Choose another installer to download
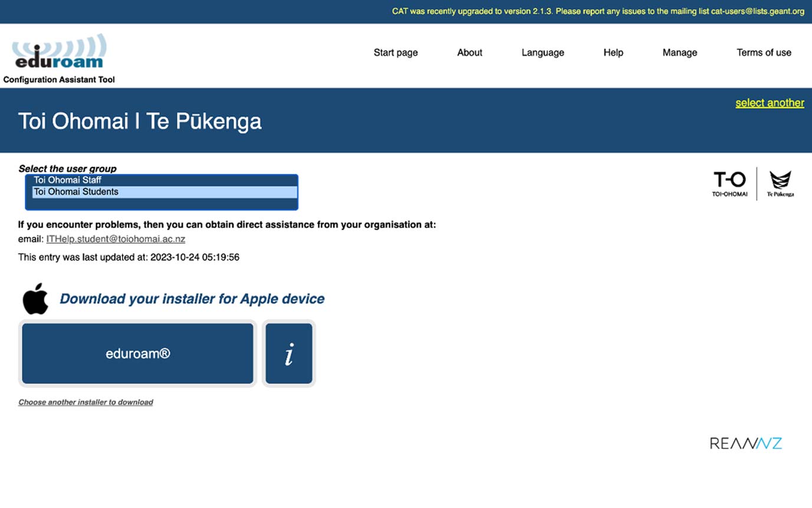The width and height of the screenshot is (812, 508). pyautogui.click(x=86, y=402)
